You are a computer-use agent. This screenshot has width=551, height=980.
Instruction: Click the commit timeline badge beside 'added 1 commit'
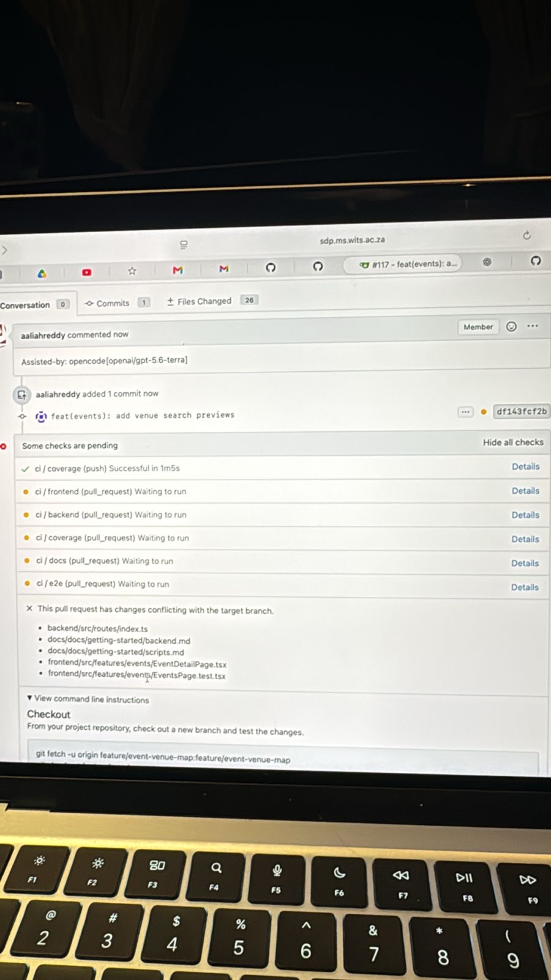(21, 395)
